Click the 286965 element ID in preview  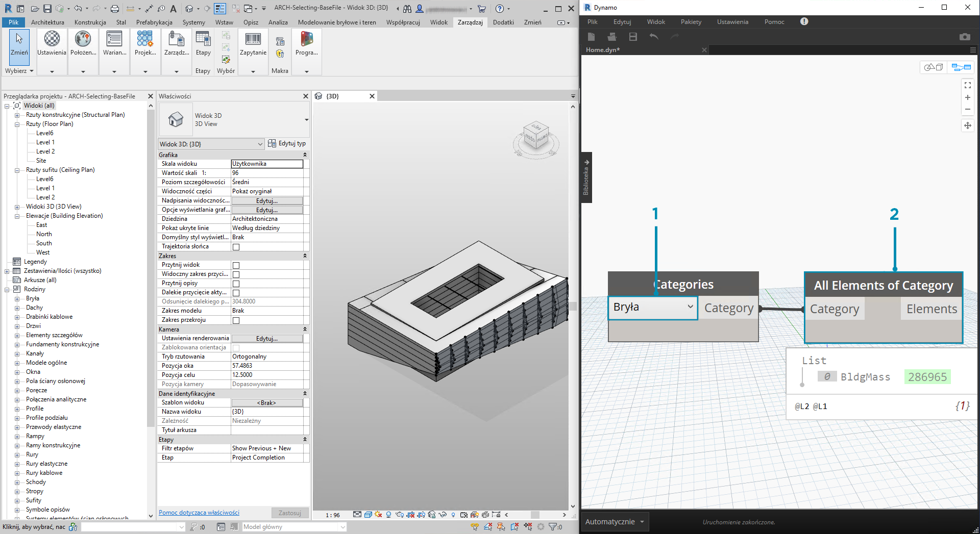[x=927, y=377]
